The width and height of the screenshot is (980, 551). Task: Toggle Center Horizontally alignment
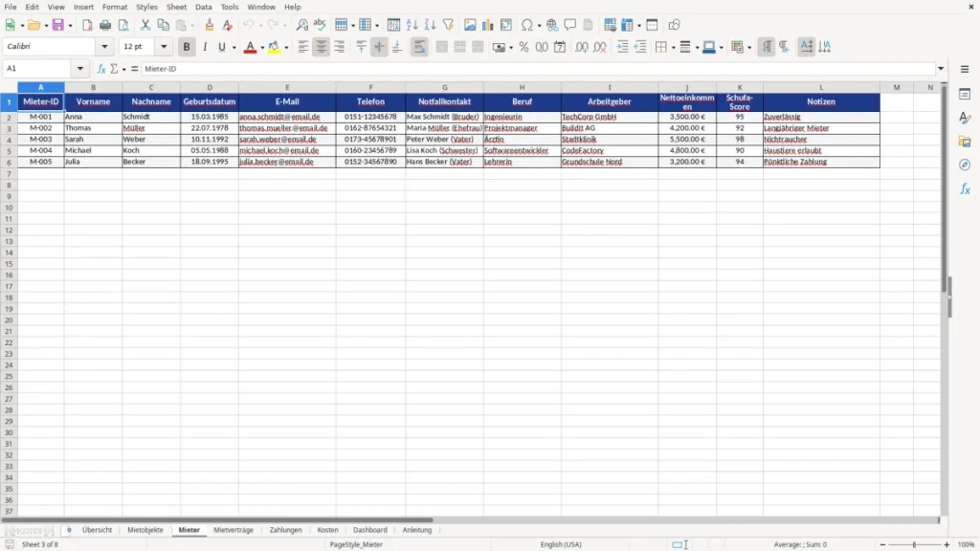tap(322, 47)
